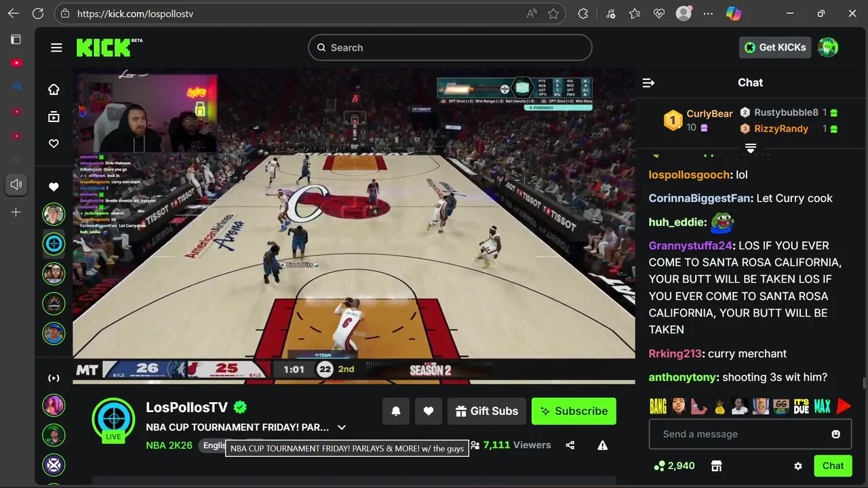Image resolution: width=868 pixels, height=488 pixels.
Task: Insert the money bag emote
Action: [719, 406]
